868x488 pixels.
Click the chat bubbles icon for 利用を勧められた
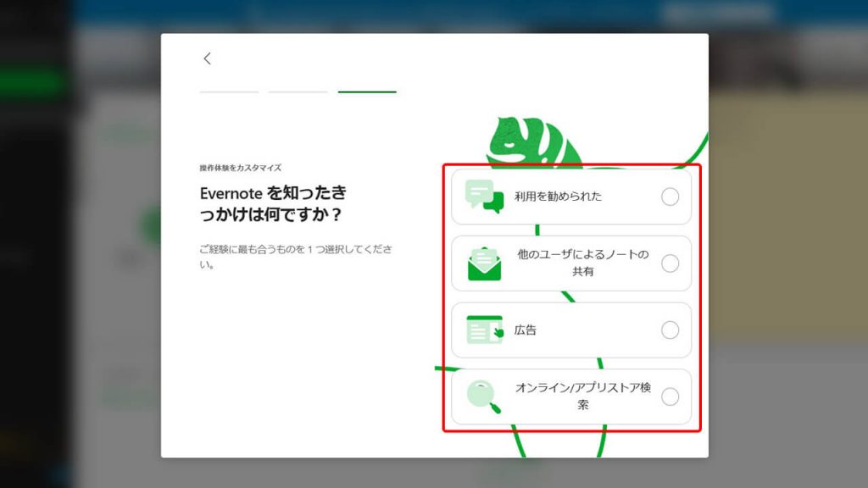(484, 197)
